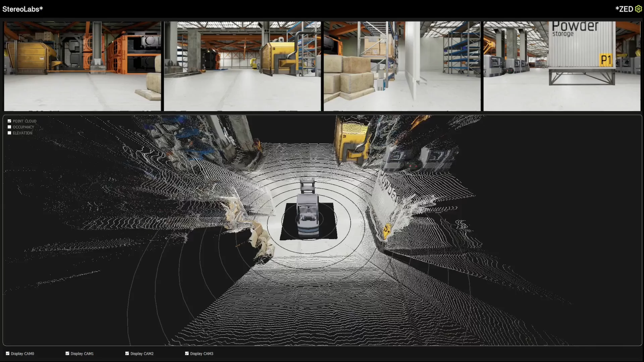This screenshot has width=644, height=362.
Task: Uncheck the POINT CLOUD checkbox
Action: (x=9, y=121)
